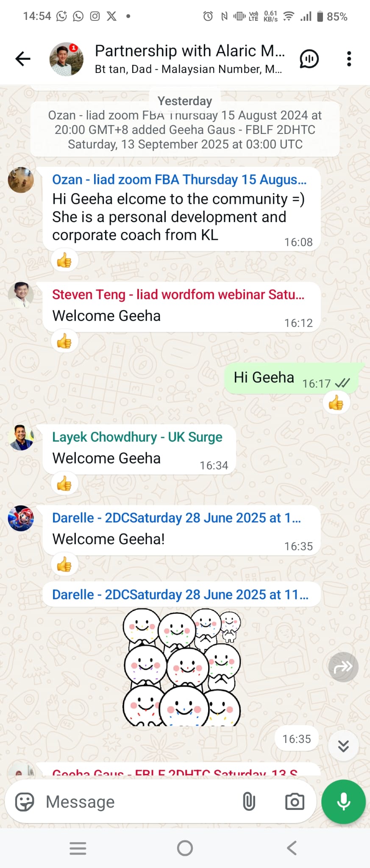Open the camera icon in message bar
The width and height of the screenshot is (370, 868).
(295, 802)
